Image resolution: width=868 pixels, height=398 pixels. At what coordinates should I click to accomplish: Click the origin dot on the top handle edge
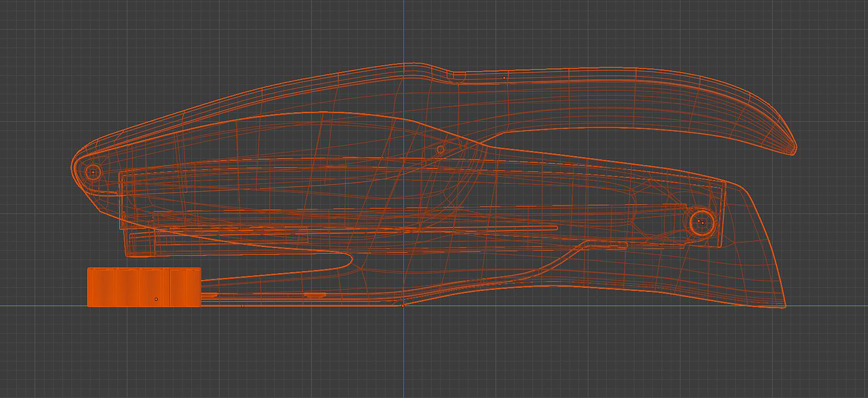[504, 78]
